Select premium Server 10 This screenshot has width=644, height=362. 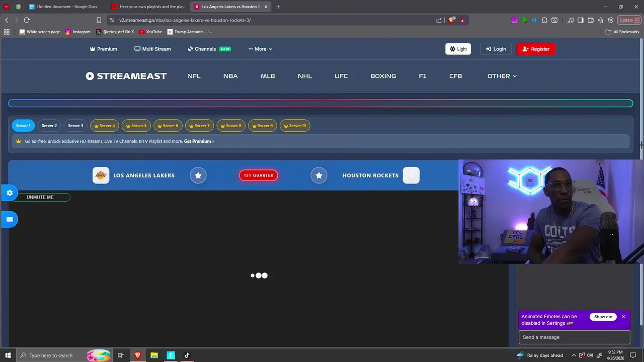coord(295,126)
